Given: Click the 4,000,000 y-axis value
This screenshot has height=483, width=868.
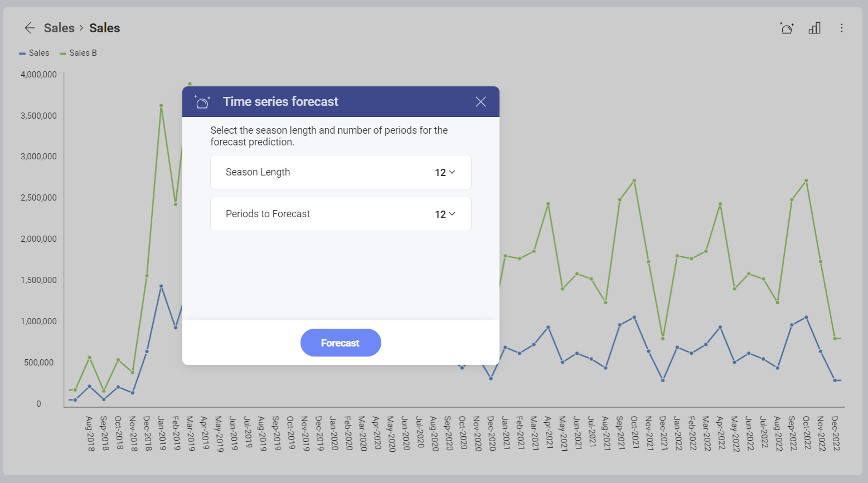Looking at the screenshot, I should pyautogui.click(x=38, y=74).
